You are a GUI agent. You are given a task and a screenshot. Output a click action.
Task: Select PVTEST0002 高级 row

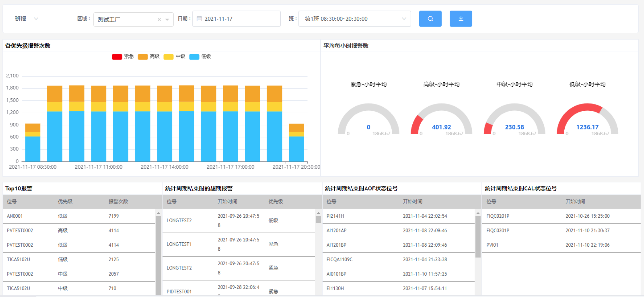coord(79,231)
